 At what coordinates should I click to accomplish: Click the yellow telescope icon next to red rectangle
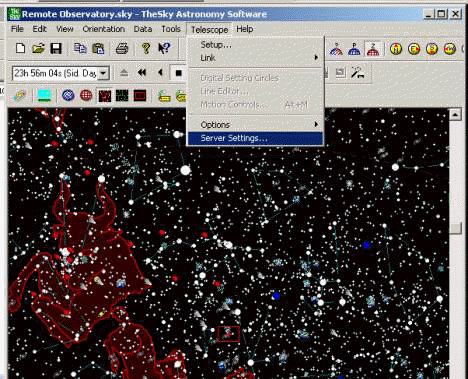[164, 96]
